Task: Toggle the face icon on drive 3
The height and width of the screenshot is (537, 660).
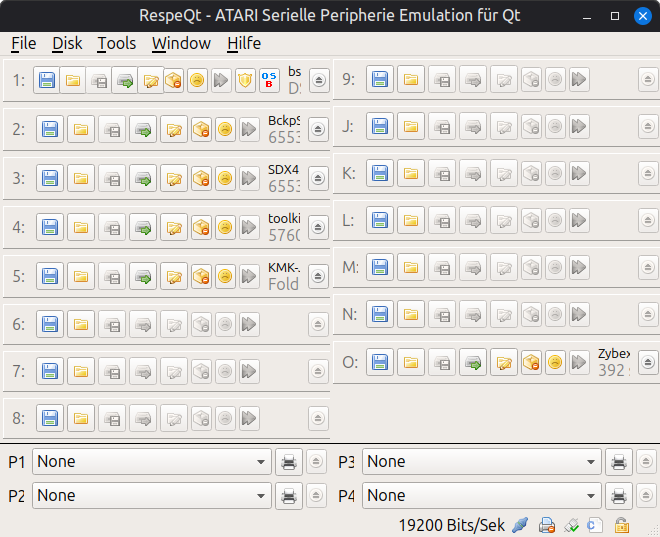Action: [225, 178]
